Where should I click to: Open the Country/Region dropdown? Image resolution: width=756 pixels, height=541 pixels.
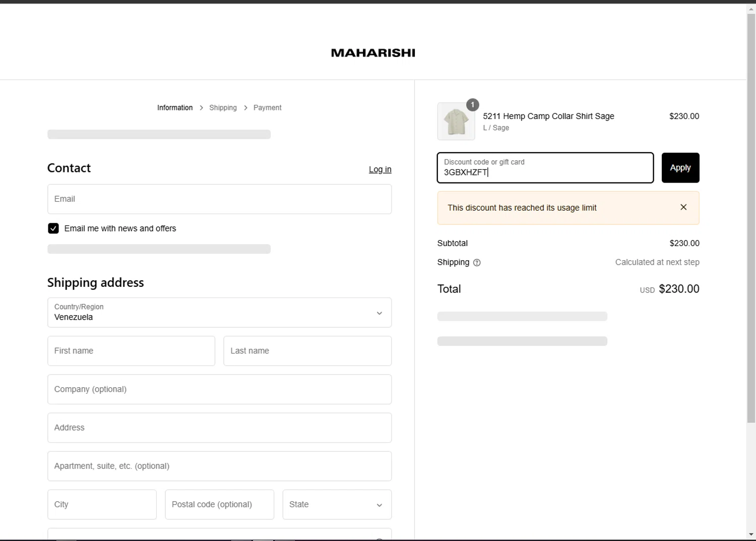point(219,313)
